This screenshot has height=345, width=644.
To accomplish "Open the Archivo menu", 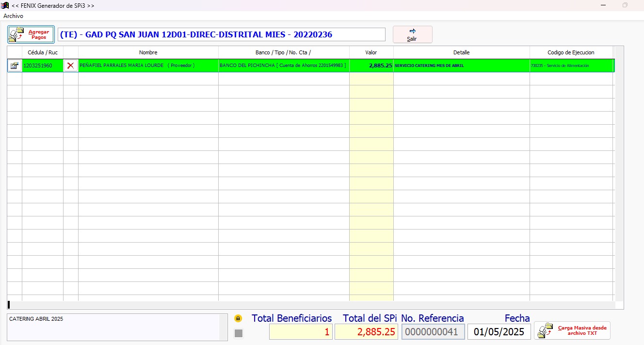I will point(13,16).
